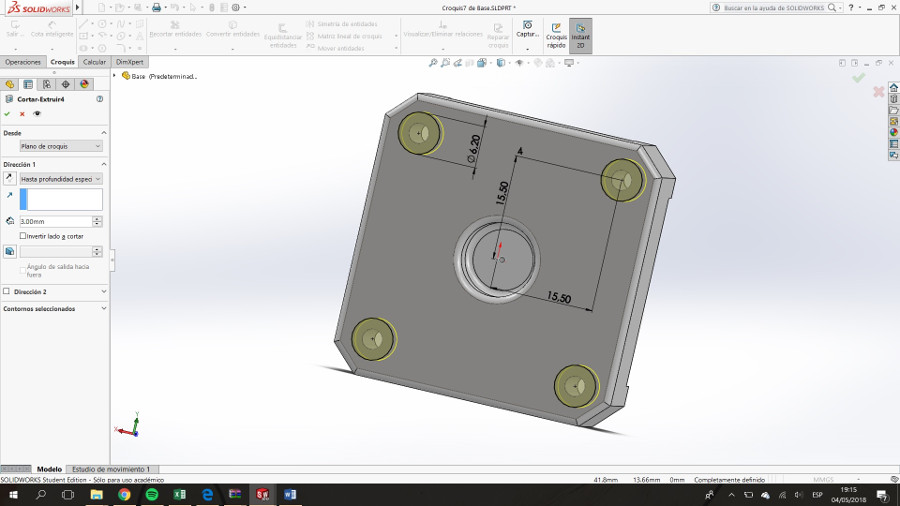Click Previous View icon in view toolbar
This screenshot has height=506, width=900.
(x=457, y=63)
